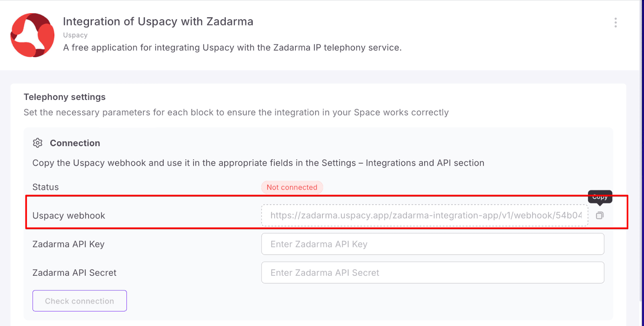Click the Zadarma API Secret label
Screen dimensions: 644x326
click(74, 273)
